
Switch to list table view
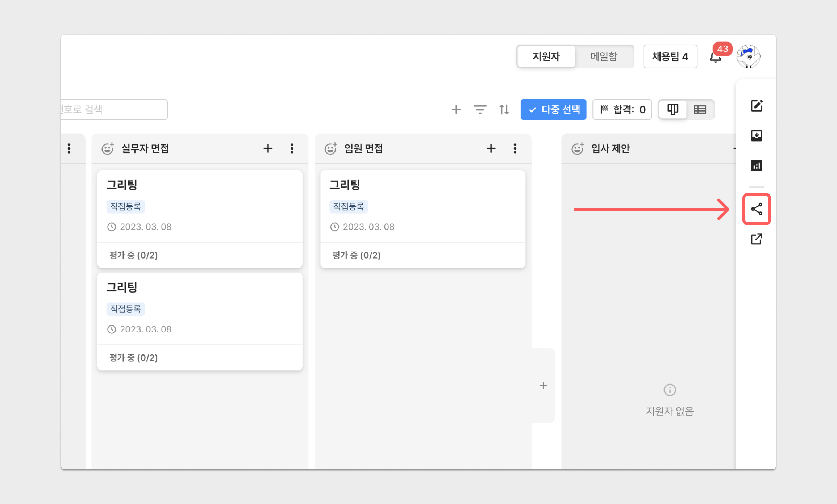699,109
